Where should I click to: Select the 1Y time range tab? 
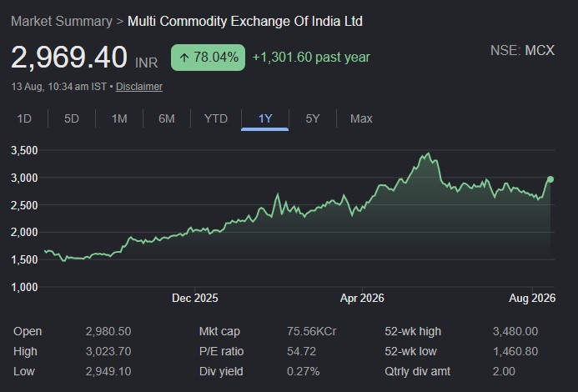[264, 118]
